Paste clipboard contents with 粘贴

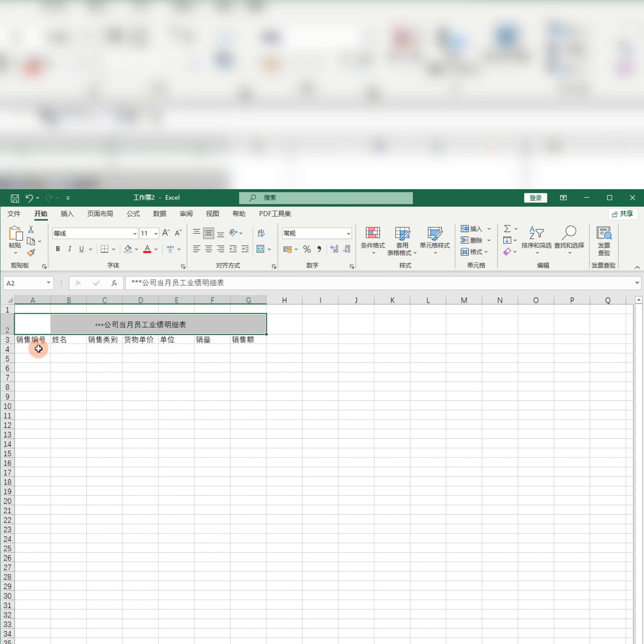pyautogui.click(x=15, y=239)
